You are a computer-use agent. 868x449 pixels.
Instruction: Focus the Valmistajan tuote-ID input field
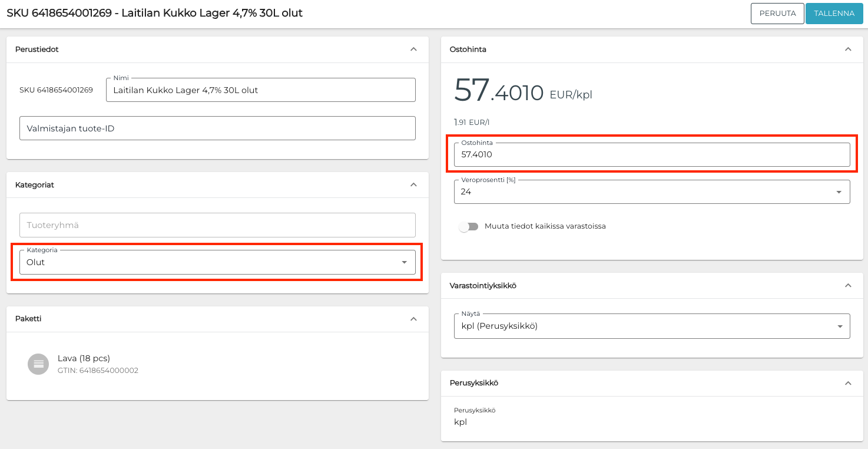[x=217, y=128]
